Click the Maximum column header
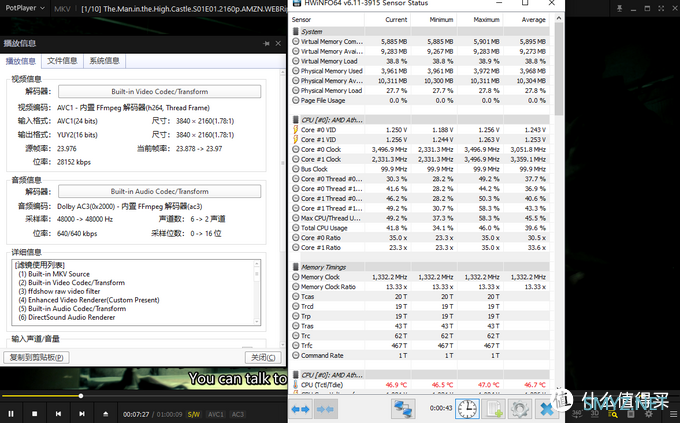The height and width of the screenshot is (423, 680). [x=480, y=20]
